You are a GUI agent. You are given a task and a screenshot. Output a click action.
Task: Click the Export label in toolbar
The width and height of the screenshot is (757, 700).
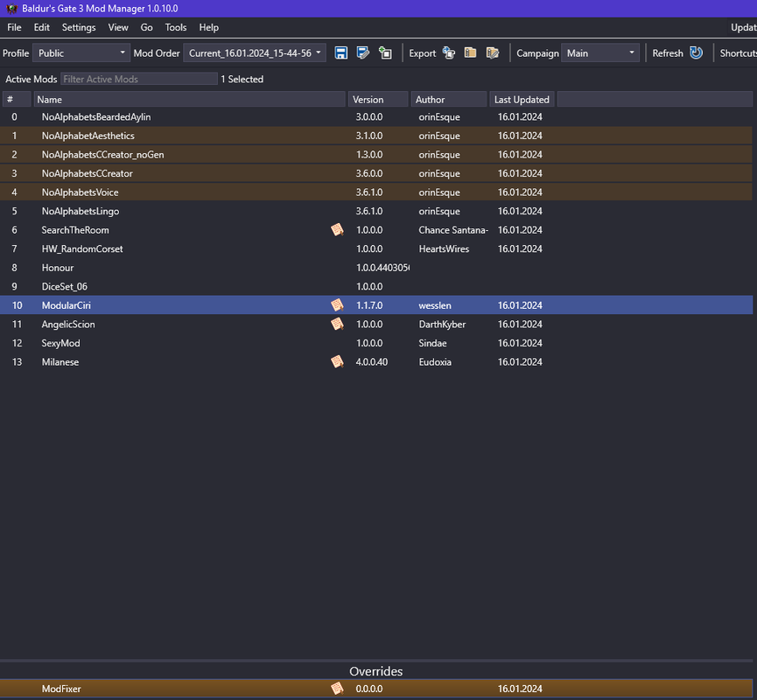tap(423, 53)
